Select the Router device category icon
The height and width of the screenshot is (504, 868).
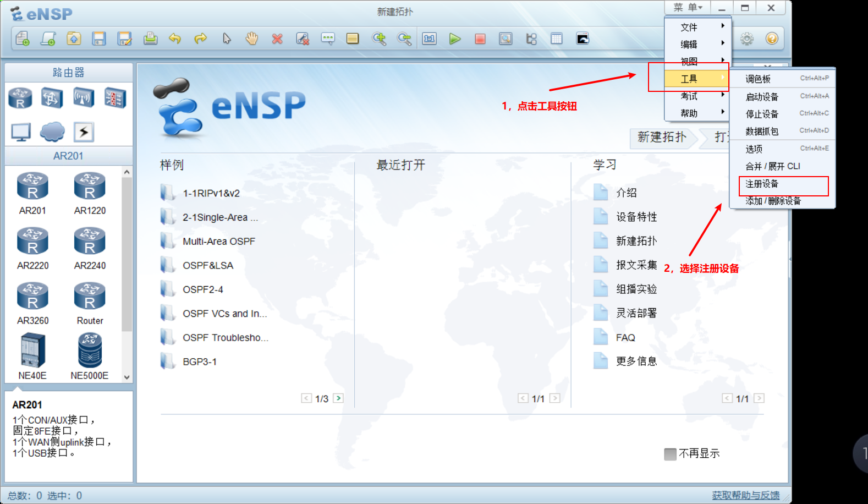pos(20,98)
